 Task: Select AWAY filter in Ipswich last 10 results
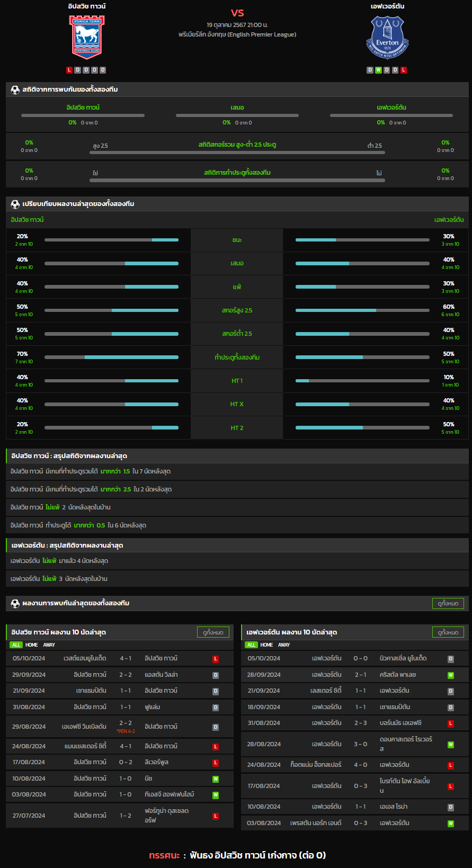coord(49,645)
